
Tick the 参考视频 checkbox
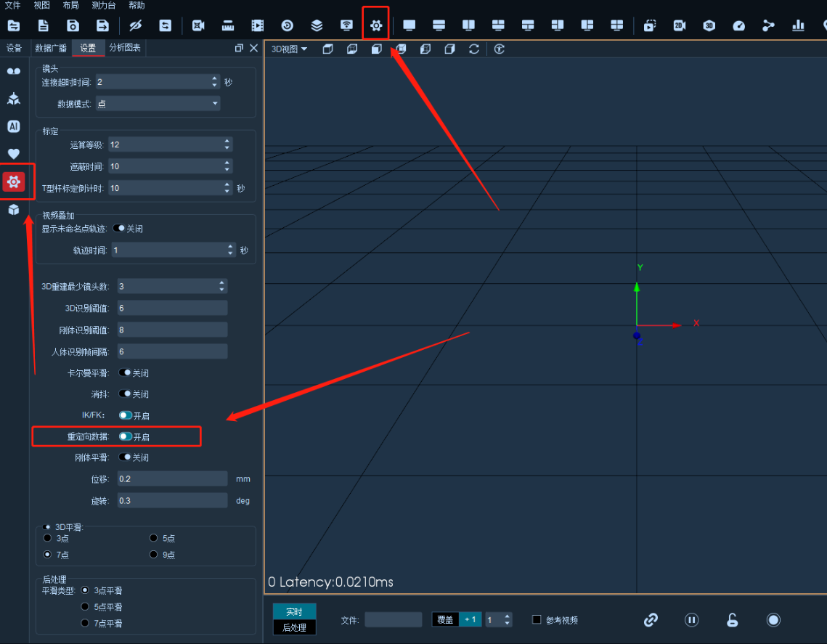tap(537, 619)
